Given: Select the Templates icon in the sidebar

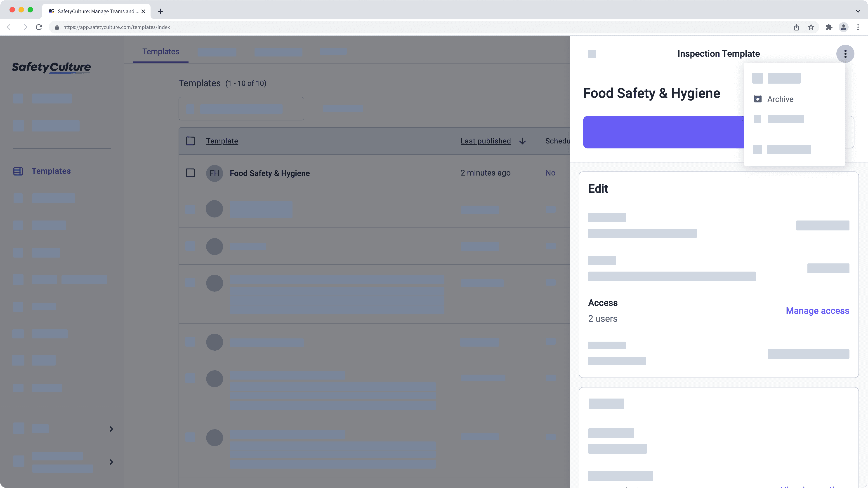Looking at the screenshot, I should click(18, 171).
